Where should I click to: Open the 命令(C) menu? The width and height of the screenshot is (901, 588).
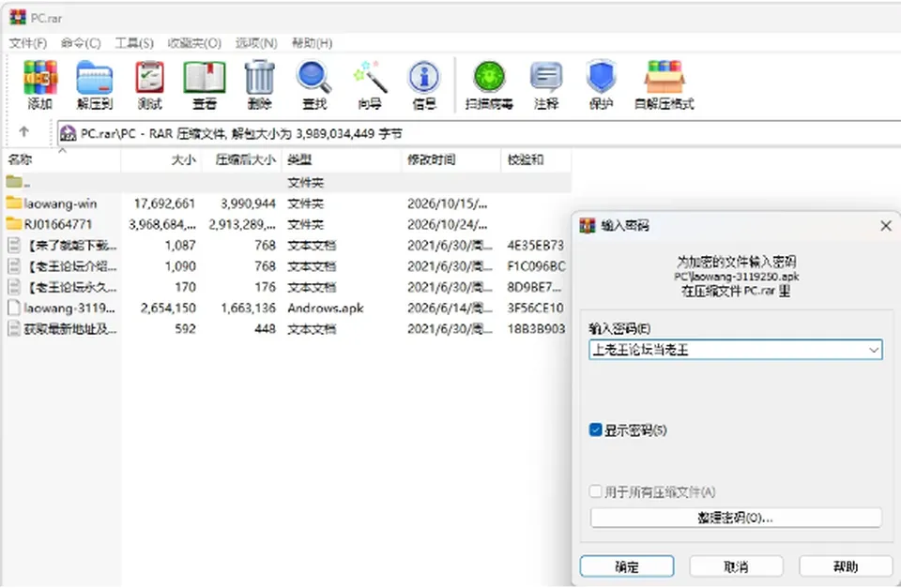click(x=81, y=43)
